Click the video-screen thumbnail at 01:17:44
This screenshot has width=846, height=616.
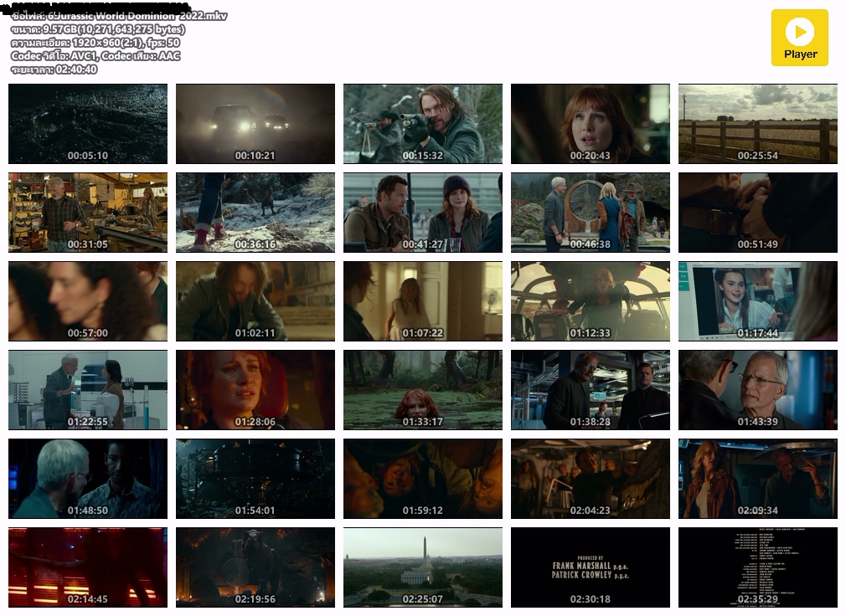click(758, 301)
